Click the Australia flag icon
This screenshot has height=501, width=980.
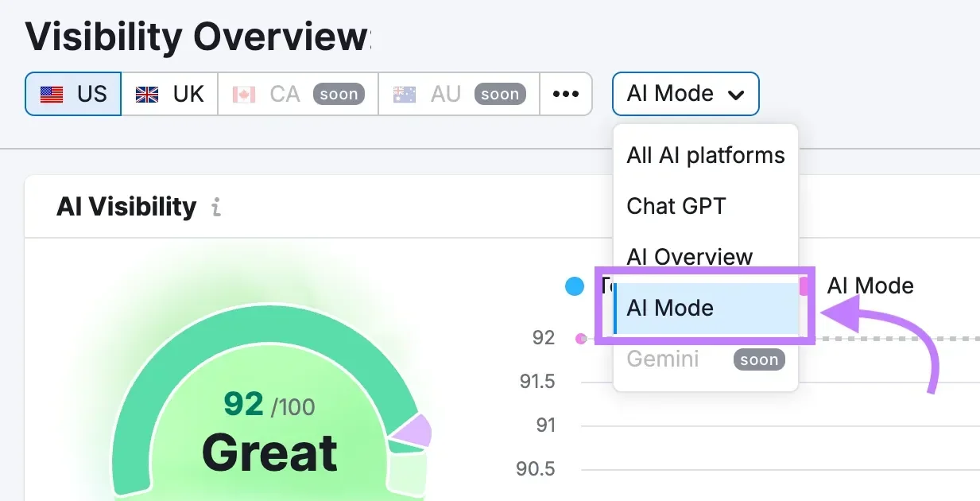(x=405, y=95)
